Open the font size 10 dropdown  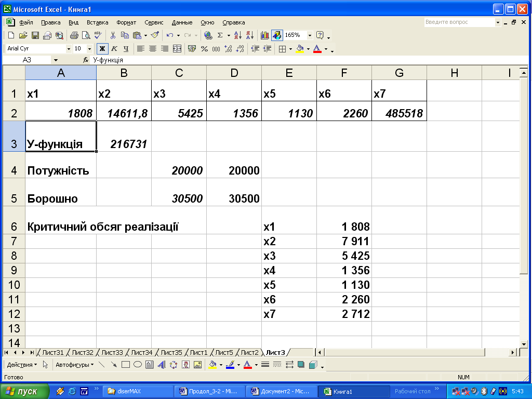(x=89, y=49)
